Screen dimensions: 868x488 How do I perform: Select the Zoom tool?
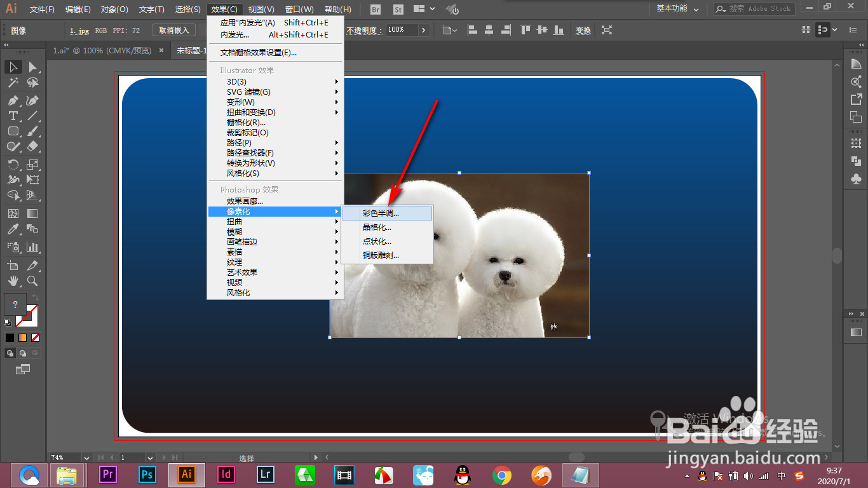[x=32, y=281]
